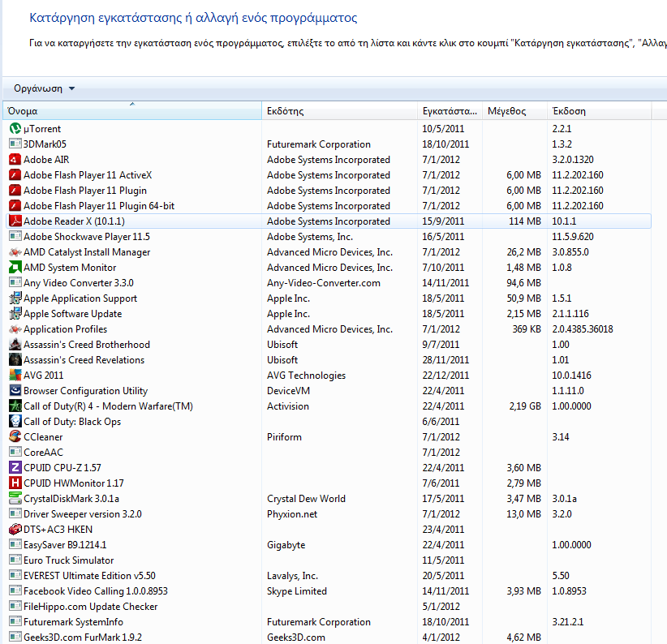Click version 11.5.9.620
The width and height of the screenshot is (667, 644).
[573, 236]
